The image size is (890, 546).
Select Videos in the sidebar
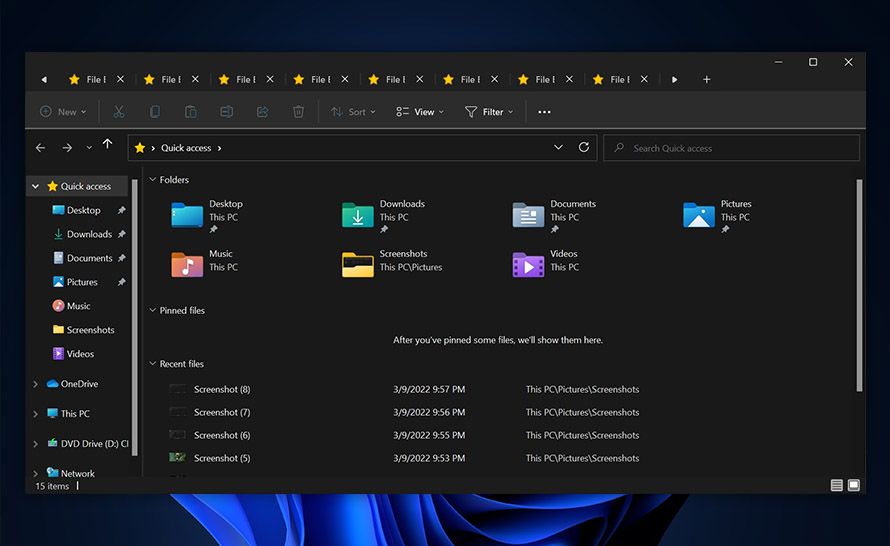pyautogui.click(x=79, y=354)
